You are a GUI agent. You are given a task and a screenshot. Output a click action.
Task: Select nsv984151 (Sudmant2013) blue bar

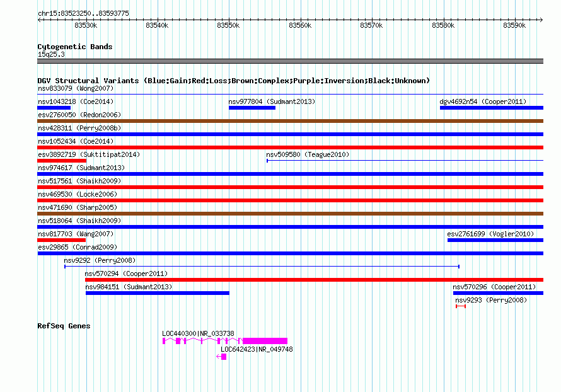click(158, 293)
